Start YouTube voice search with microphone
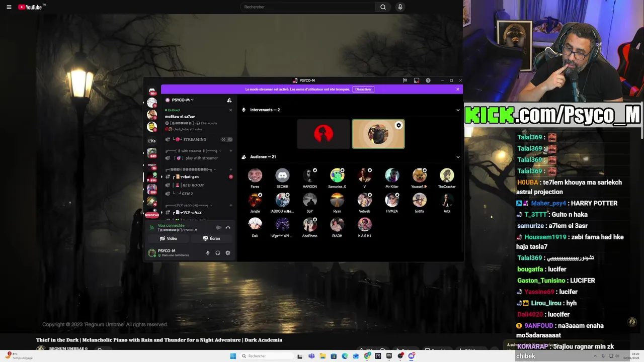Screen dimensions: 644x362 400,7
